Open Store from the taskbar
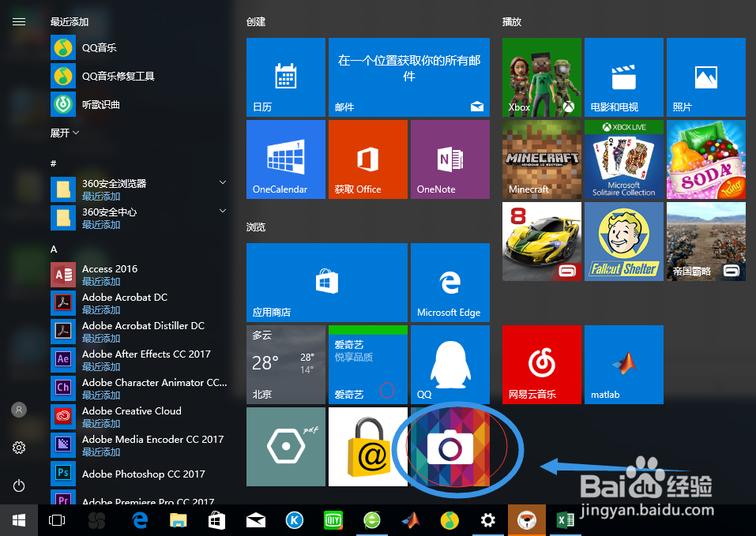 pyautogui.click(x=217, y=520)
